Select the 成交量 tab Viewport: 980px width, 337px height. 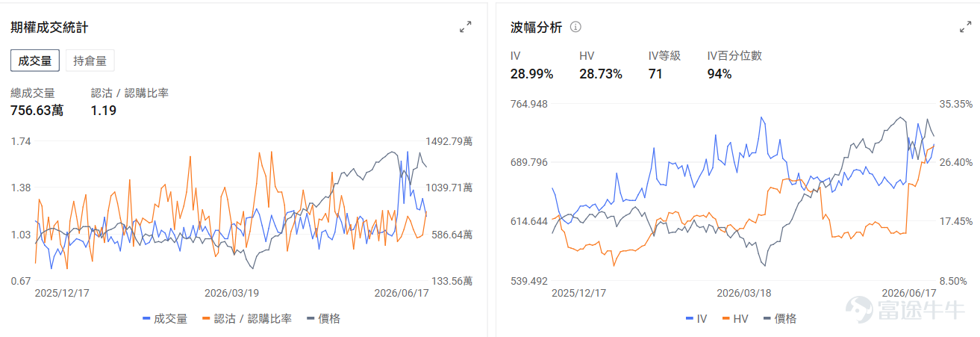click(35, 61)
